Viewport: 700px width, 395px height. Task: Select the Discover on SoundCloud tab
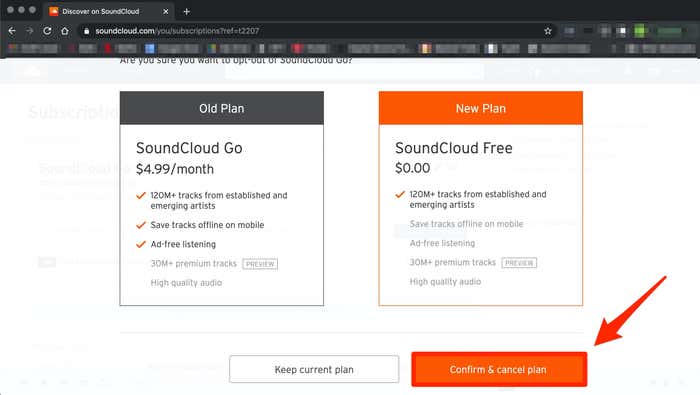pyautogui.click(x=109, y=12)
